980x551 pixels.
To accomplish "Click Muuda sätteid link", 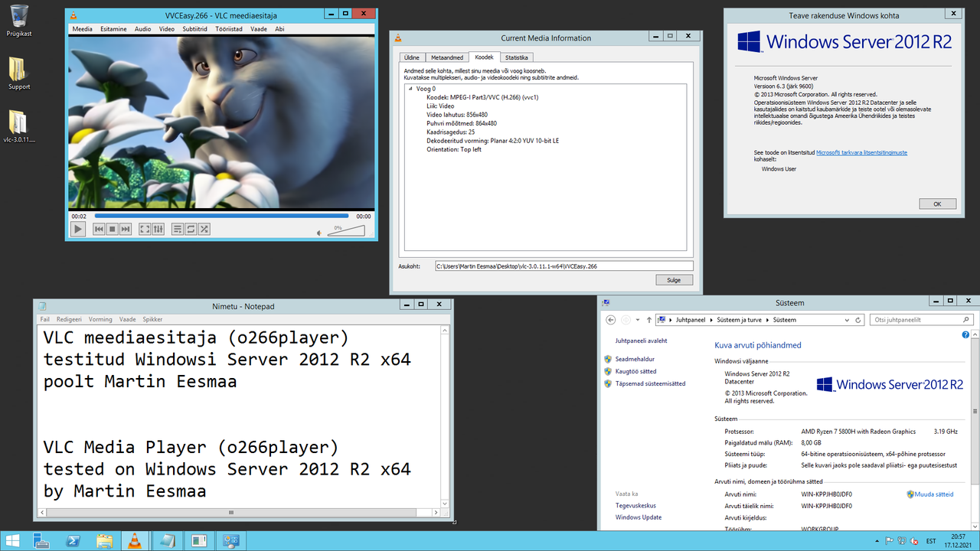I will (934, 494).
